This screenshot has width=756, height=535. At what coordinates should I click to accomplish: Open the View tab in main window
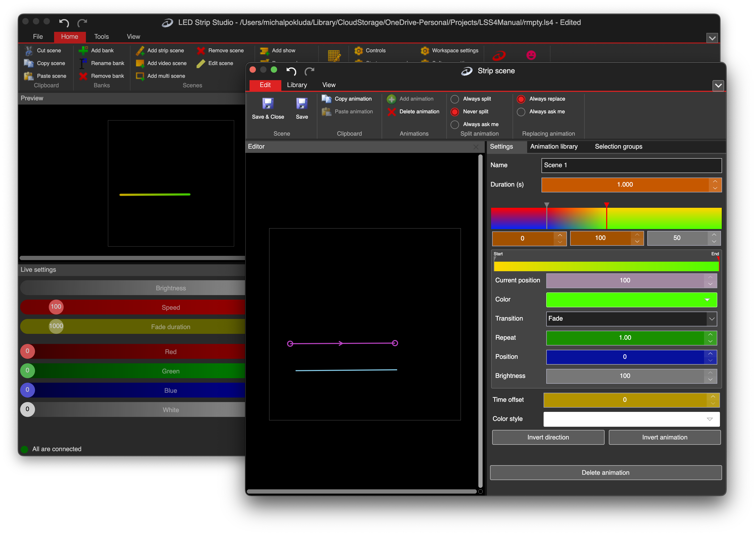click(133, 37)
